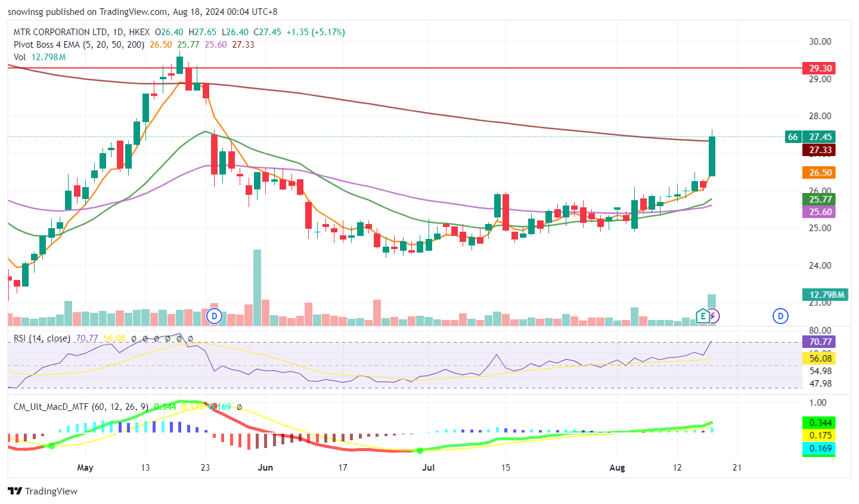
Task: Click the purple 25.60 axis price label
Action: pos(819,212)
